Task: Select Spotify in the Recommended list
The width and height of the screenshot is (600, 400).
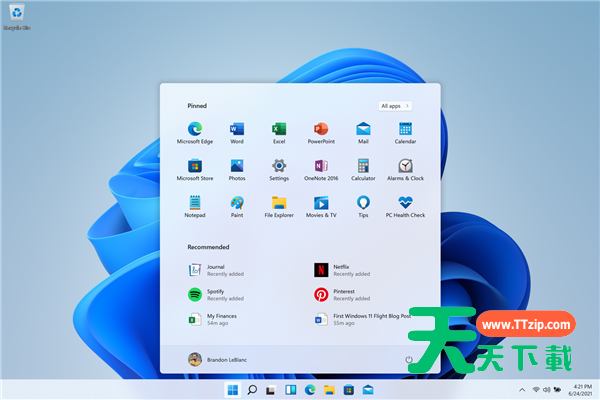Action: tap(215, 295)
